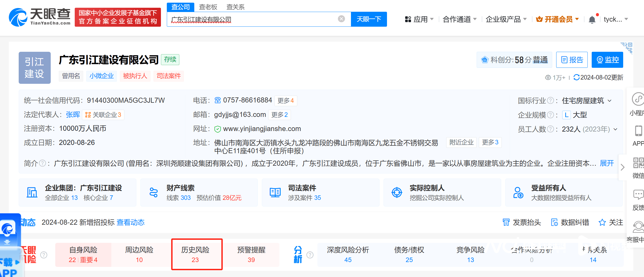Expand company intro with 展开
This screenshot has height=277, width=644.
[x=607, y=163]
